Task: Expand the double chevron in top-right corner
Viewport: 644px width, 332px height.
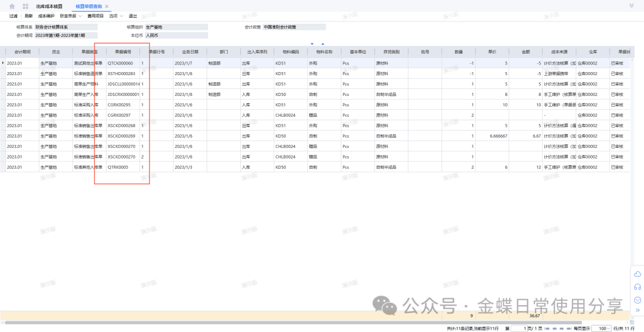Action: pos(631,5)
